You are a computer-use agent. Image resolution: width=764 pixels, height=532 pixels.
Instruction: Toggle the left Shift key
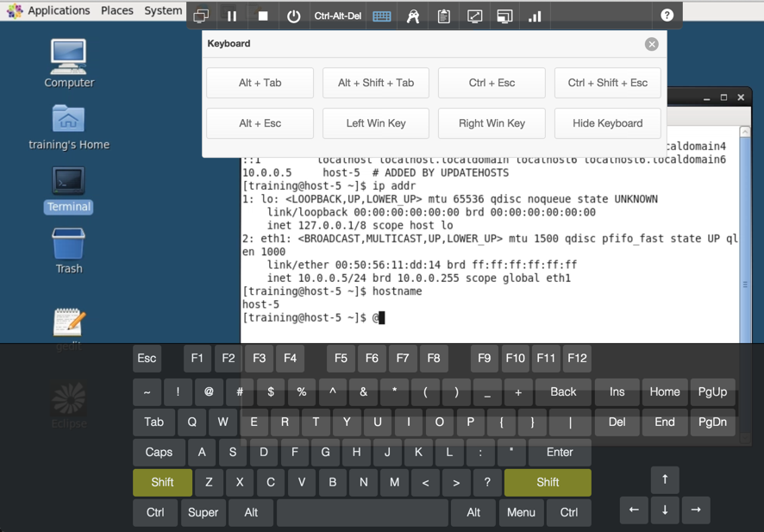(161, 483)
